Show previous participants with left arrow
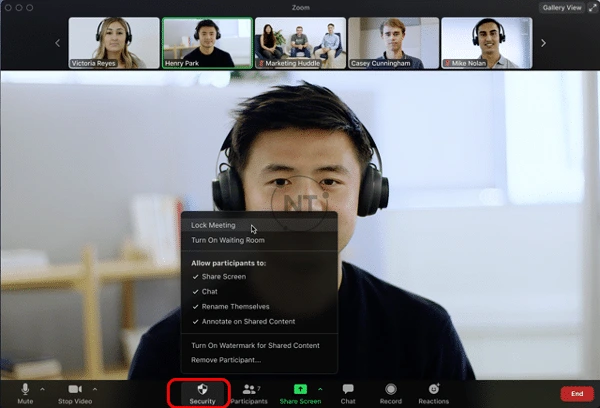Screen dimensions: 600x408 click(58, 43)
